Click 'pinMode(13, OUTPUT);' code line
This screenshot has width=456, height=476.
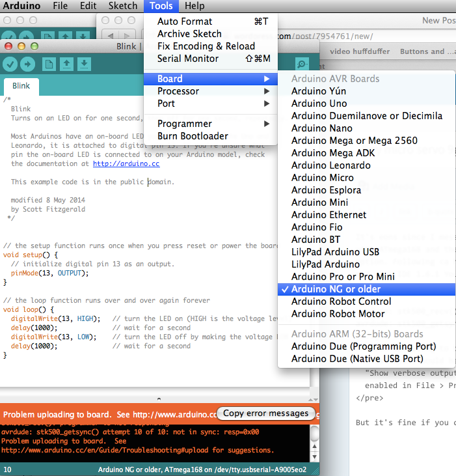[49, 273]
